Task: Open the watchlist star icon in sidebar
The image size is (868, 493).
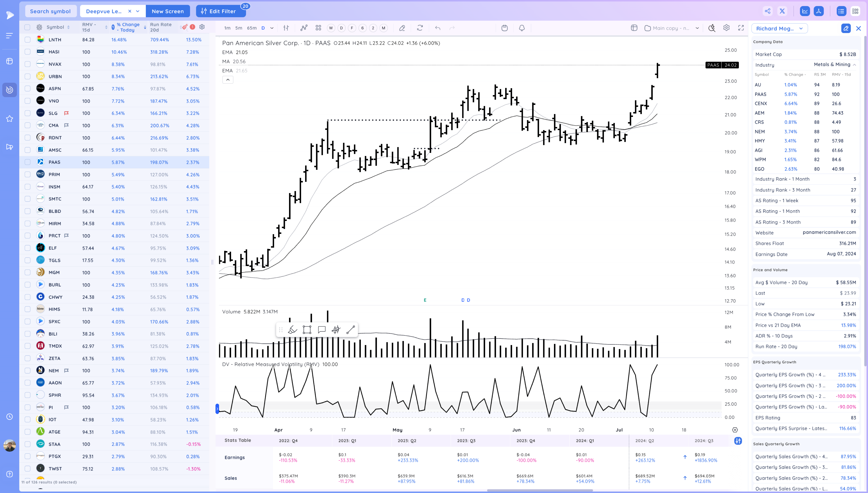Action: [10, 119]
